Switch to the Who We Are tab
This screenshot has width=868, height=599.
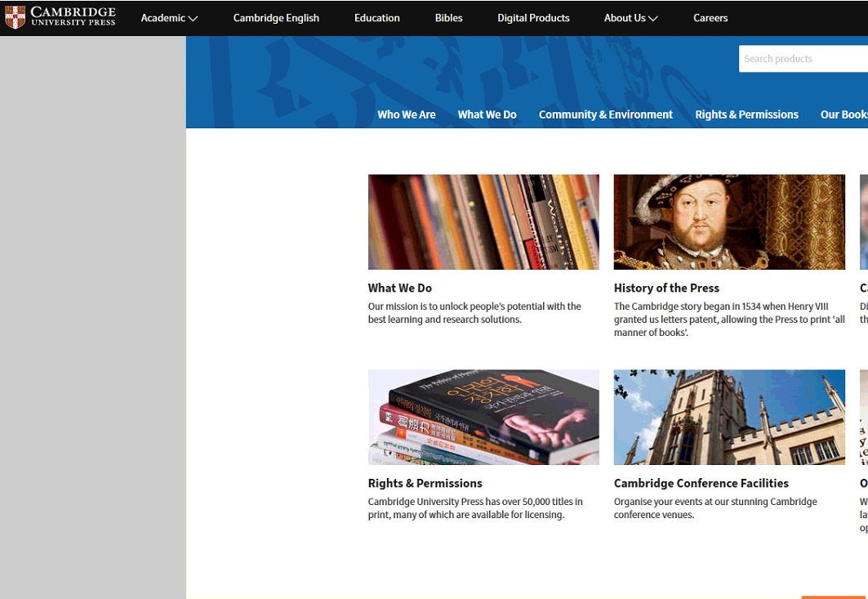pyautogui.click(x=407, y=114)
